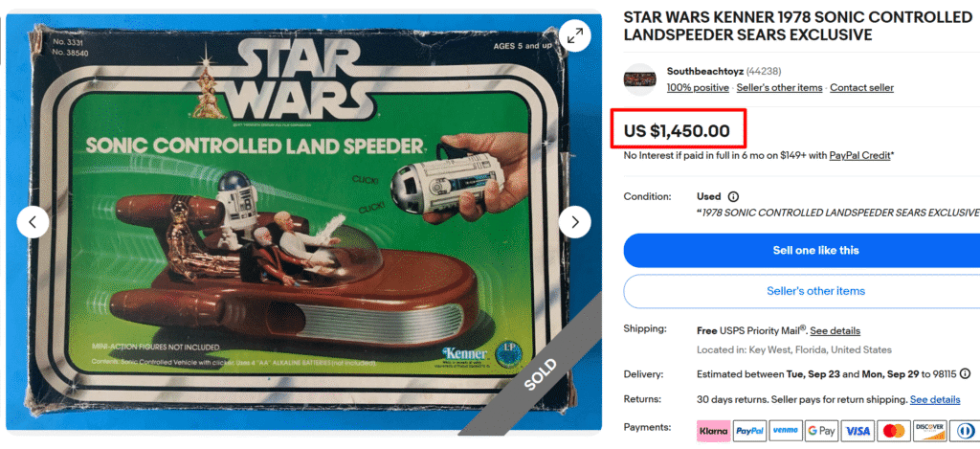Select the Klarna payment icon
Image resolution: width=980 pixels, height=449 pixels.
pyautogui.click(x=713, y=431)
